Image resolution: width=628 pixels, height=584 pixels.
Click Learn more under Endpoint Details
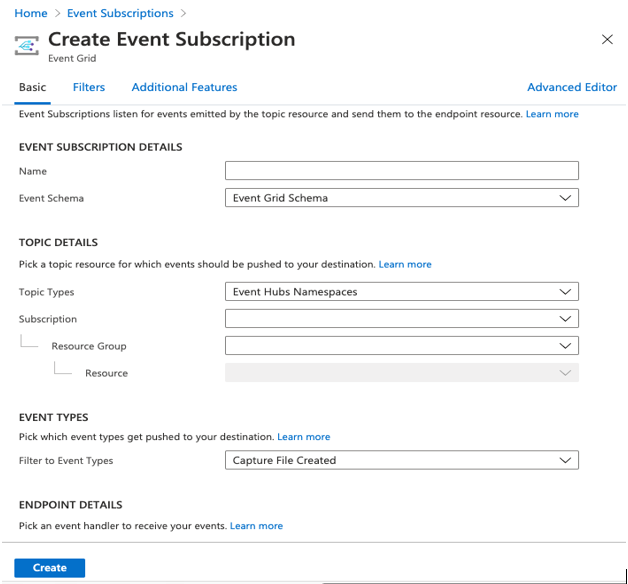257,526
